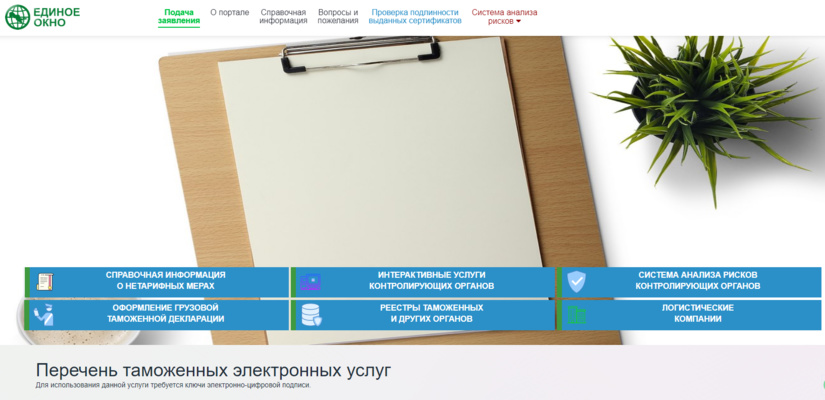This screenshot has height=400, width=825.
Task: Open Реестры таможенных и других органов label
Action: [x=431, y=314]
